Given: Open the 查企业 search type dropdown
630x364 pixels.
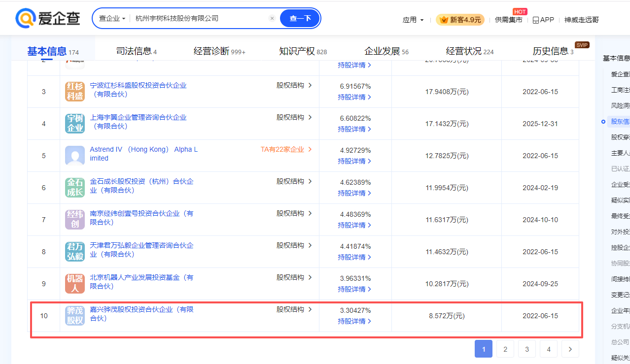Looking at the screenshot, I should point(112,18).
